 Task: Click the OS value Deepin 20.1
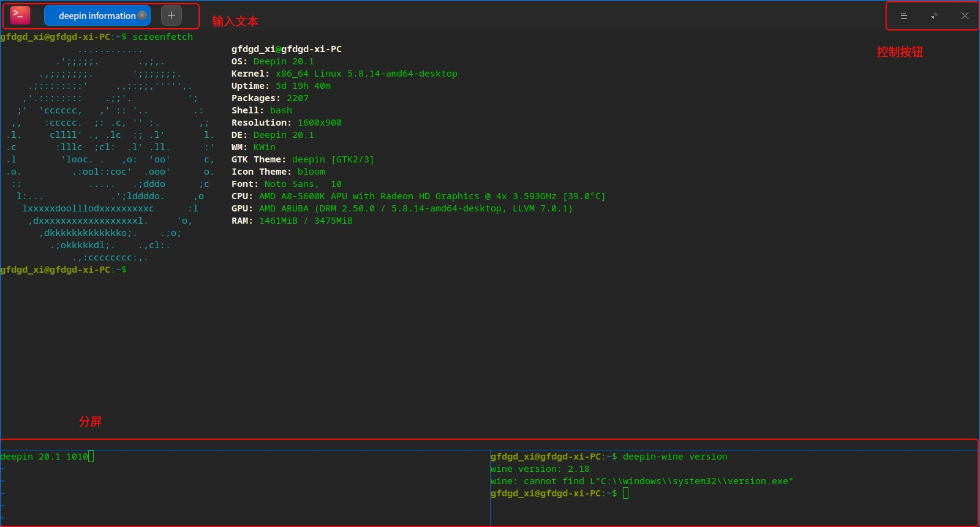pos(284,61)
